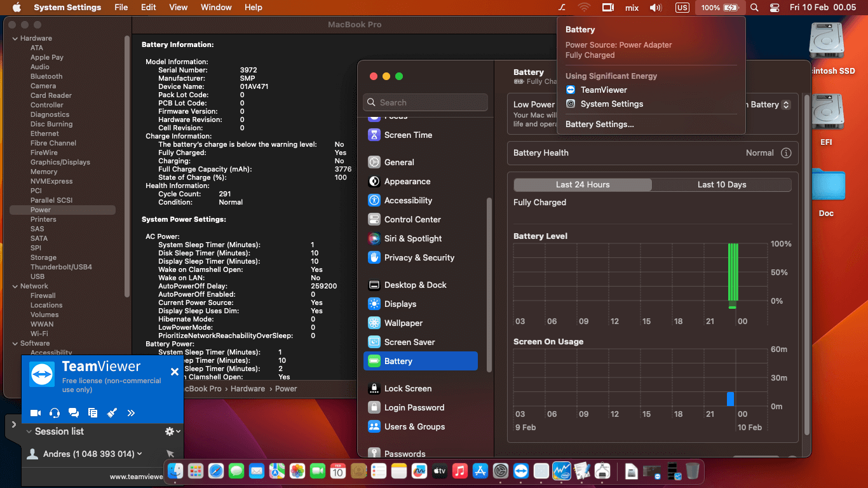Open TeamViewer chat bubbles icon

click(74, 413)
